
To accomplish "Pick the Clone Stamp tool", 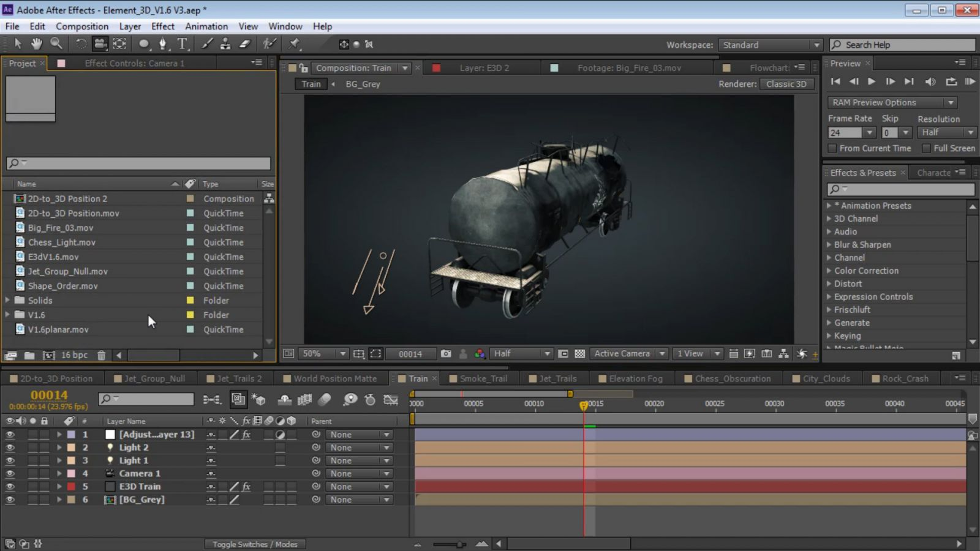I will [225, 43].
